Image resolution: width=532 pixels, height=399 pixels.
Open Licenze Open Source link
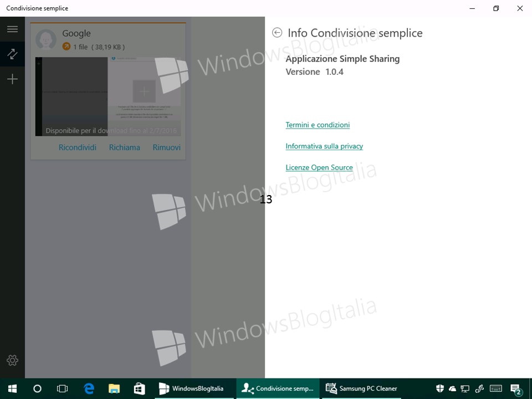(x=319, y=167)
